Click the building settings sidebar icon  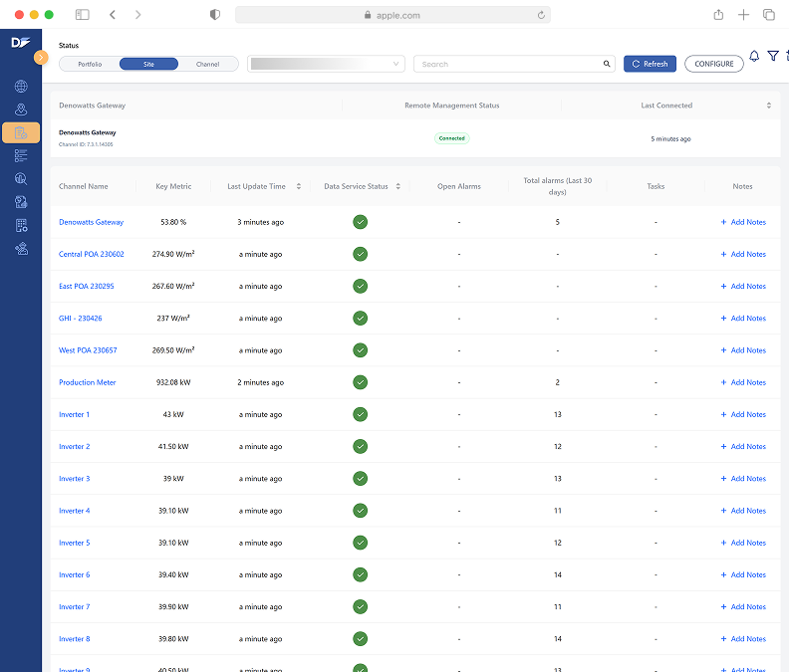tap(21, 225)
